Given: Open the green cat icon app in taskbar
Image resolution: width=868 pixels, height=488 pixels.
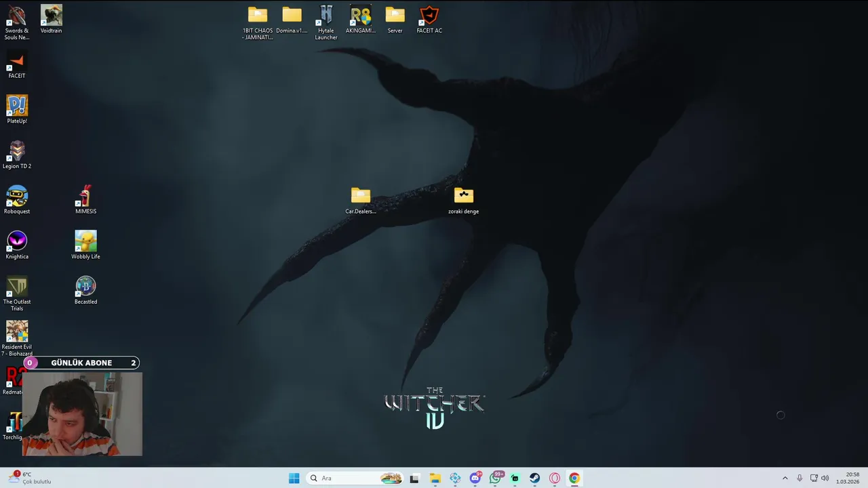Looking at the screenshot, I should [x=515, y=479].
